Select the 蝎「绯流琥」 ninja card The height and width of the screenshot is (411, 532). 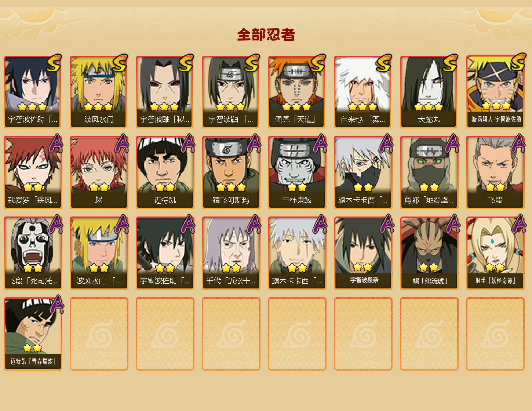coord(429,253)
